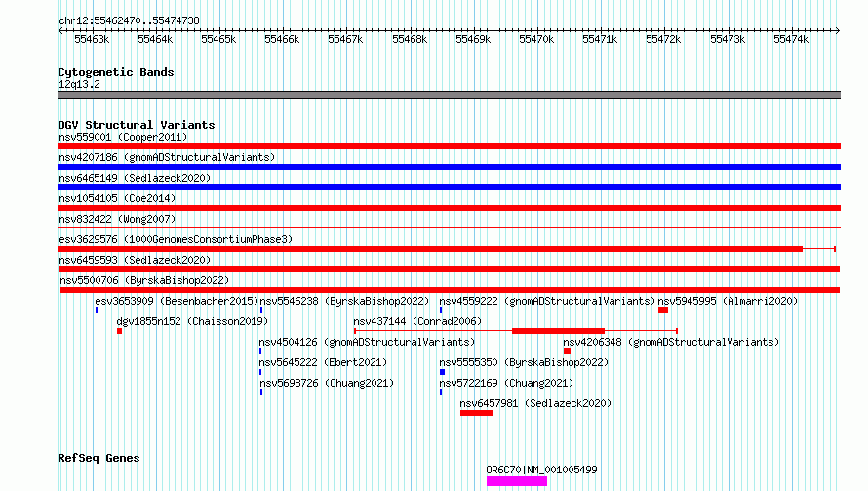Select the magenta OR6C70 gene bar
This screenshot has width=868, height=491.
click(x=517, y=481)
